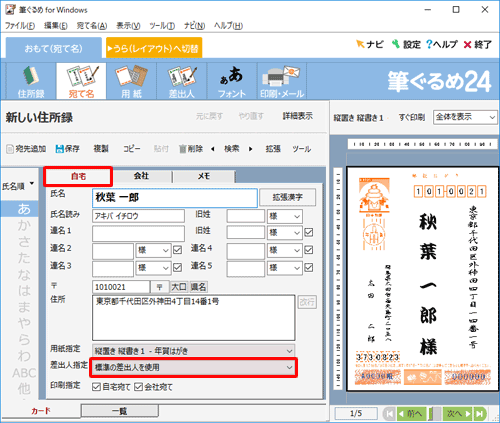Switch to the 会社 tab
Image resolution: width=500 pixels, height=423 pixels.
click(141, 176)
